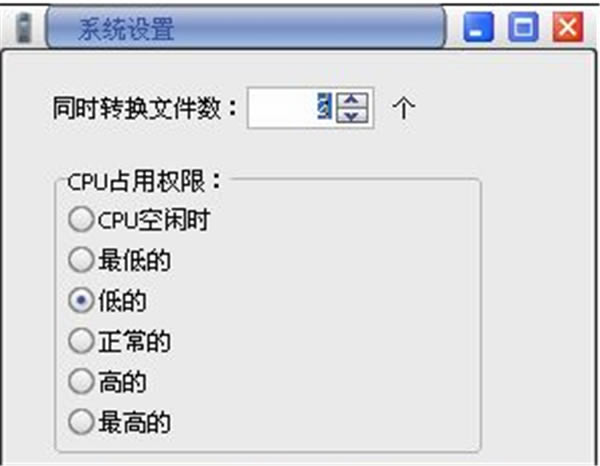Select the CPU空闲时 radio button
Screen dimensions: 600x466
coord(81,220)
